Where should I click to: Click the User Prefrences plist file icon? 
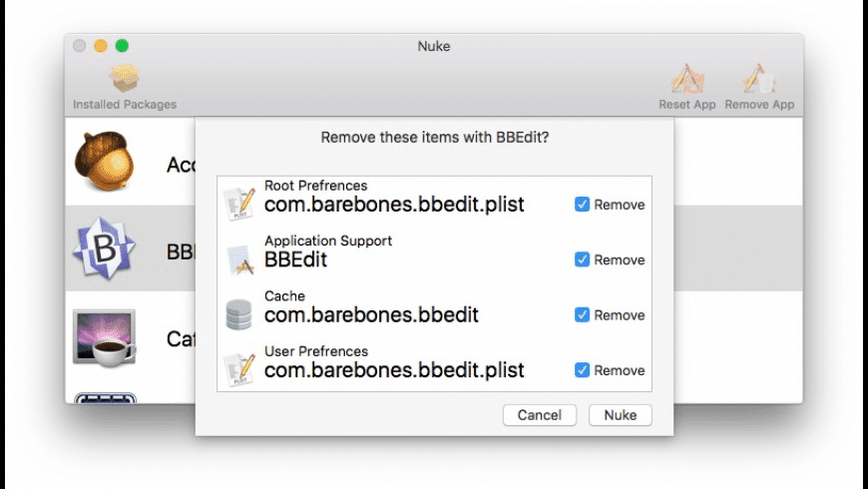(x=239, y=369)
